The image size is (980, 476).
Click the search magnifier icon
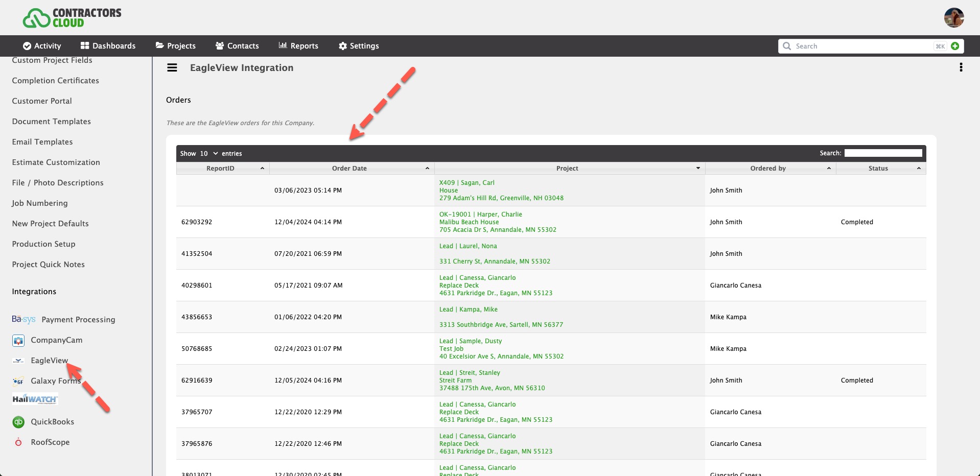[787, 46]
